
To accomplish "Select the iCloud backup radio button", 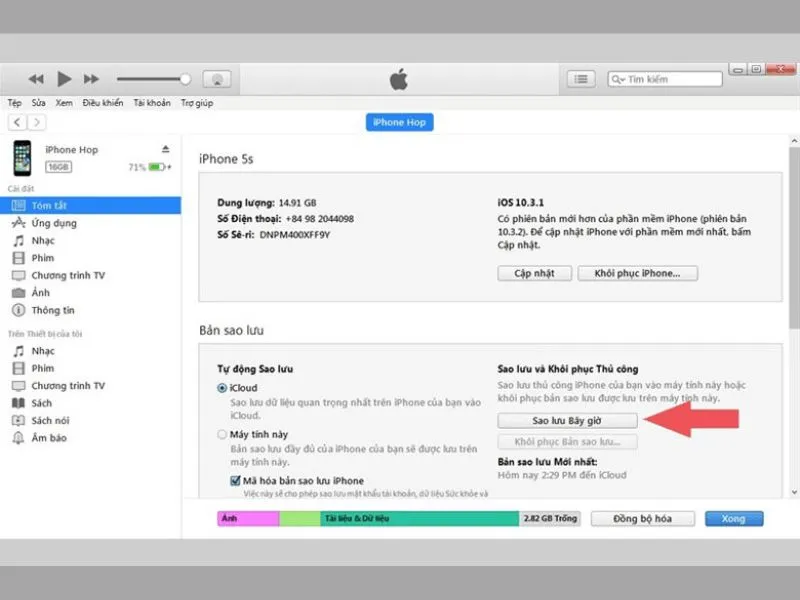I will (222, 388).
